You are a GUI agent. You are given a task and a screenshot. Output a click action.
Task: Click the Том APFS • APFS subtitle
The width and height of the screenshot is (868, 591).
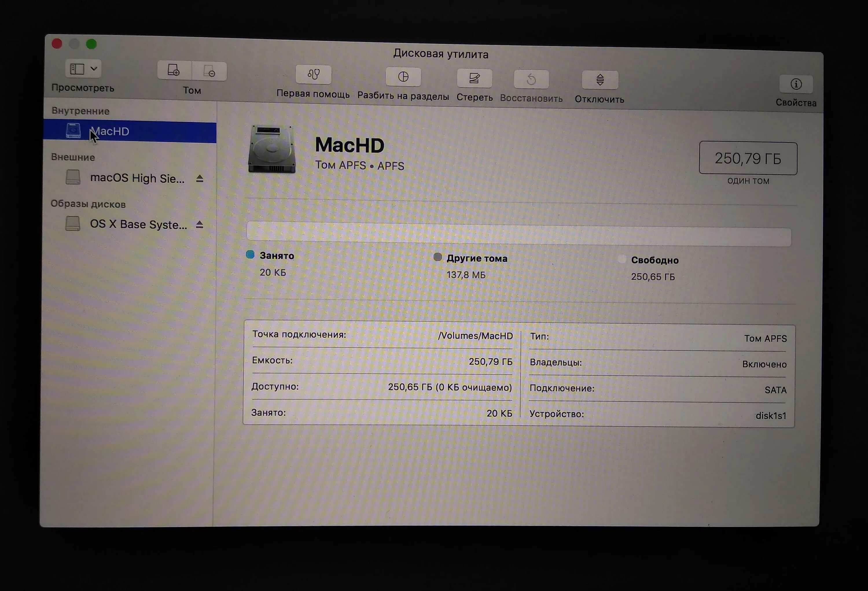tap(360, 165)
